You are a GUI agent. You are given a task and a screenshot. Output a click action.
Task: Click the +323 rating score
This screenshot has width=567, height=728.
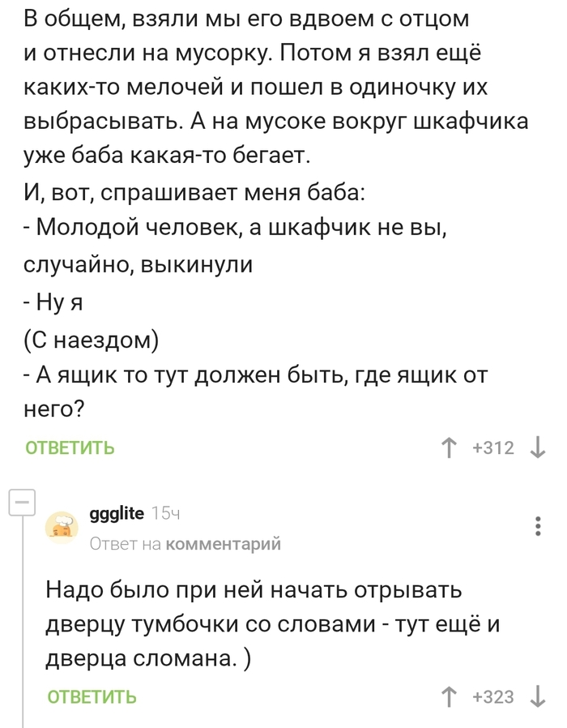[x=493, y=697]
